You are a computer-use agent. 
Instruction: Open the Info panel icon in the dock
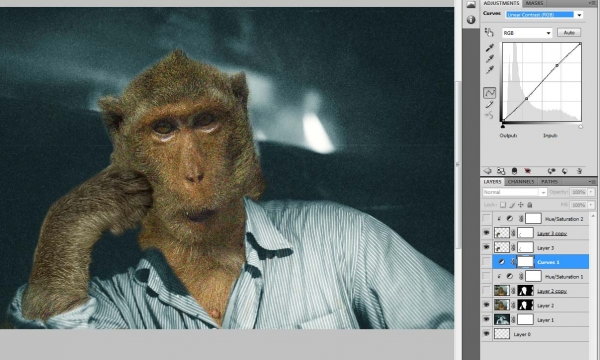(x=471, y=19)
